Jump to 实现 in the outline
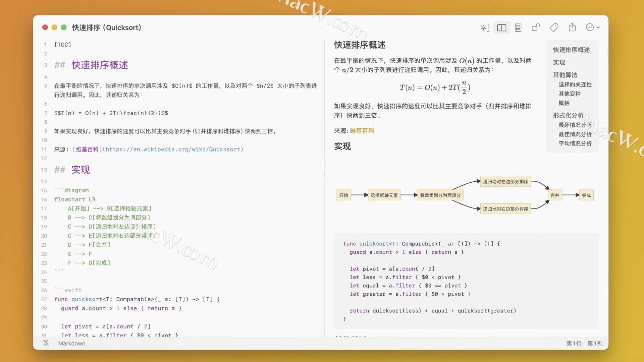Screen dimensions: 644x362 [559, 62]
